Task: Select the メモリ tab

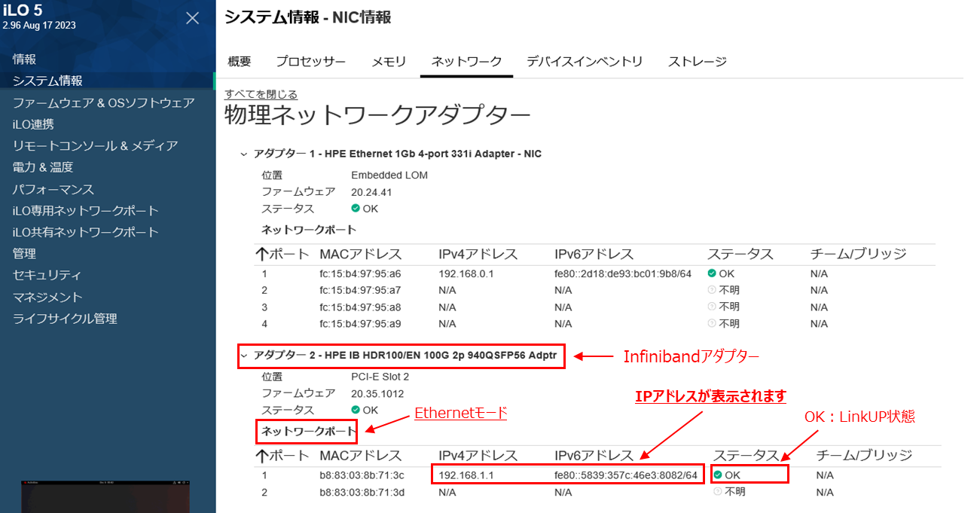Action: (389, 62)
